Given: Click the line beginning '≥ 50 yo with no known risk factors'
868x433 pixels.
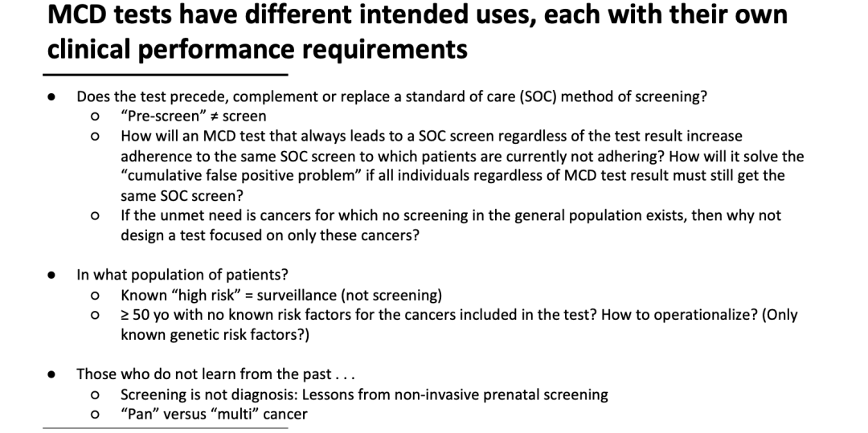Looking at the screenshot, I should coord(459,315).
